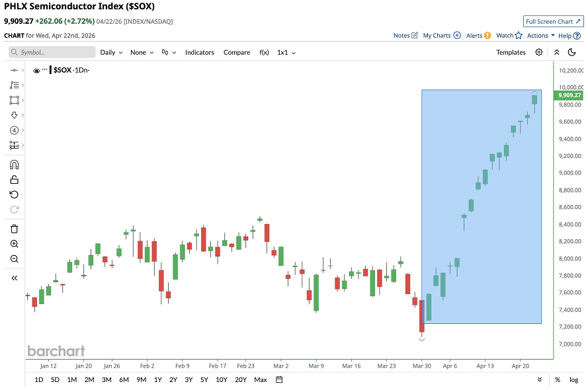The width and height of the screenshot is (588, 390).
Task: Open the Daily frequency dropdown
Action: [x=111, y=52]
